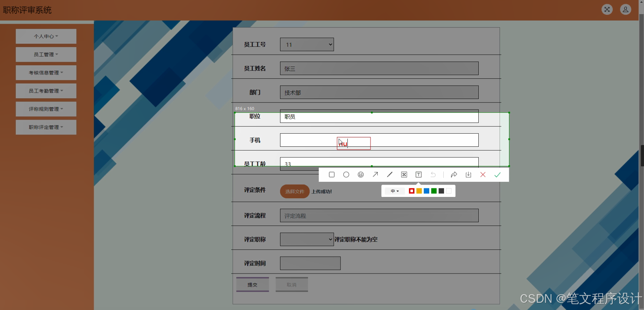Open the 员工工号 dropdown showing 11
644x310 pixels.
click(x=307, y=44)
